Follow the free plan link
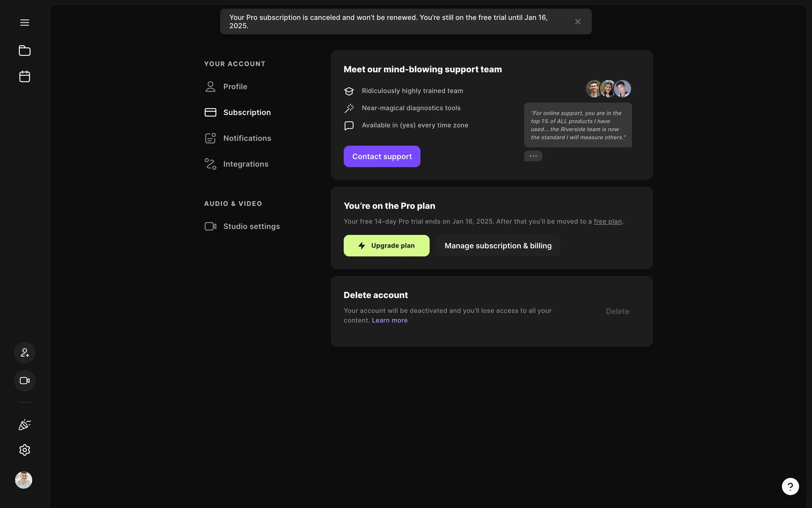The image size is (812, 508). tap(607, 221)
